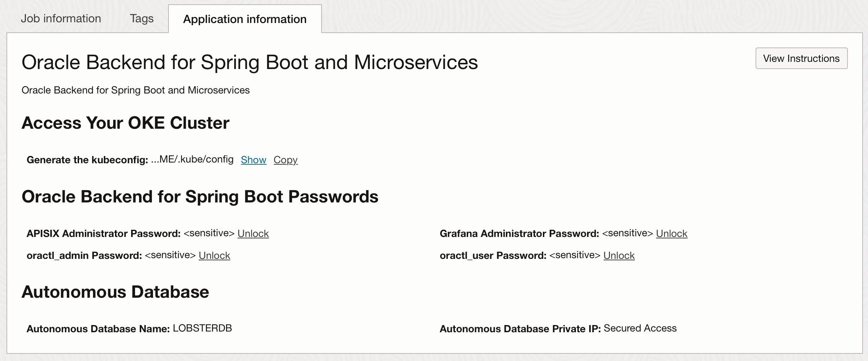Show the full kubeconfig command
This screenshot has width=868, height=361.
click(253, 160)
